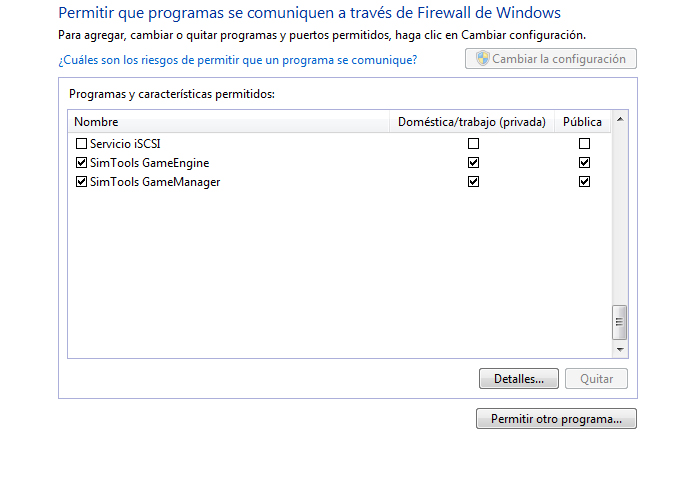Click the Pública column header

pos(583,122)
